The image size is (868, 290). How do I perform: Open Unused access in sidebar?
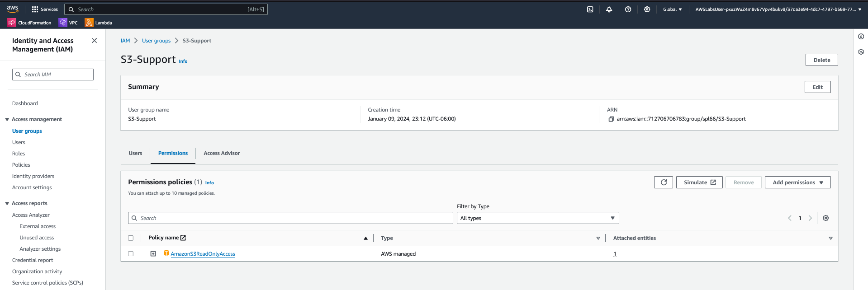pos(37,238)
